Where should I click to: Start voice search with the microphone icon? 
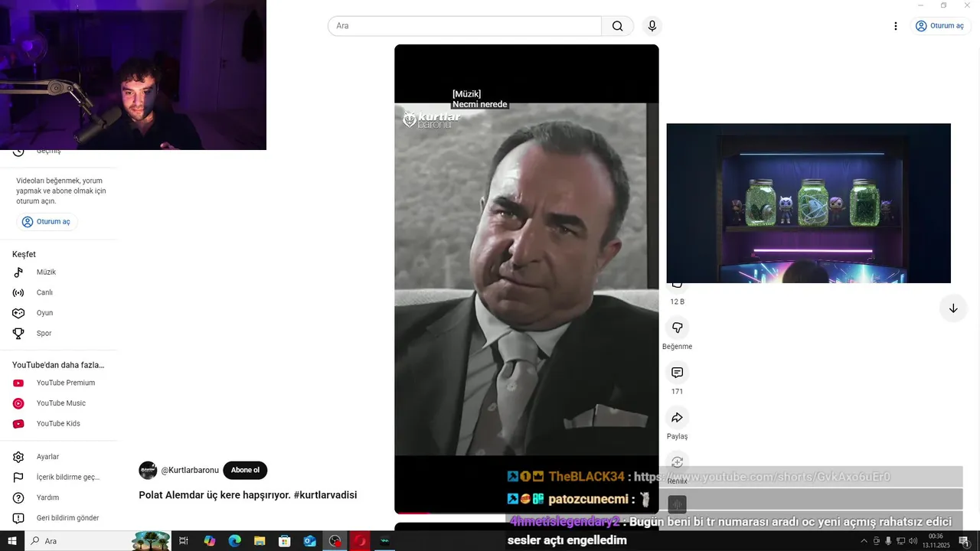652,26
